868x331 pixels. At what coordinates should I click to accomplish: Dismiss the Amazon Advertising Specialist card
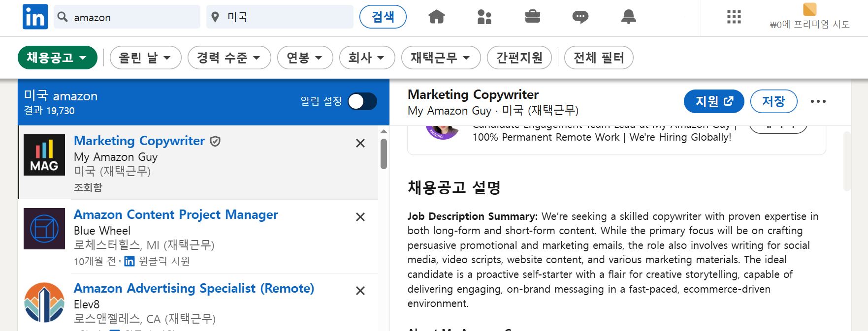click(360, 291)
